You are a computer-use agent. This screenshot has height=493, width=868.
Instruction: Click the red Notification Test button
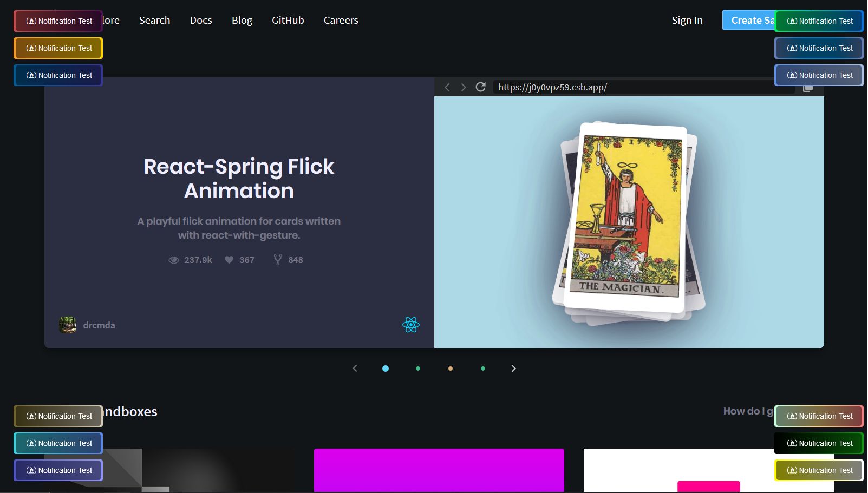pos(58,21)
